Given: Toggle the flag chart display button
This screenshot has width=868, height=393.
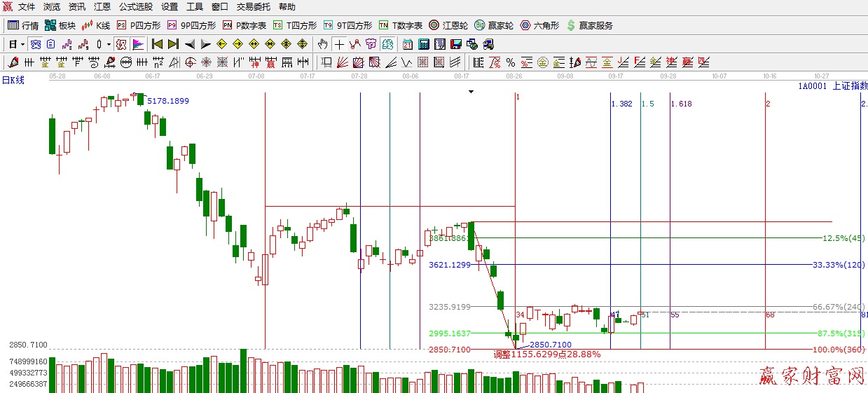Looking at the screenshot, I should coord(138,44).
